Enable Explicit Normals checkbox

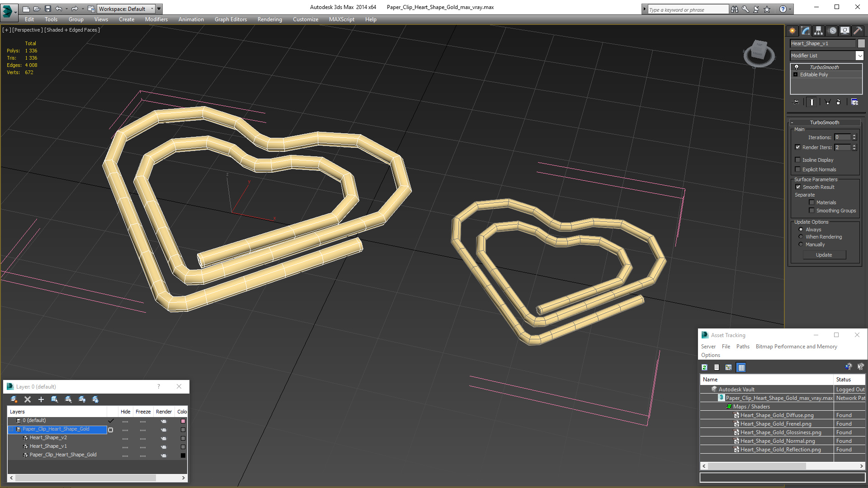[x=798, y=169]
